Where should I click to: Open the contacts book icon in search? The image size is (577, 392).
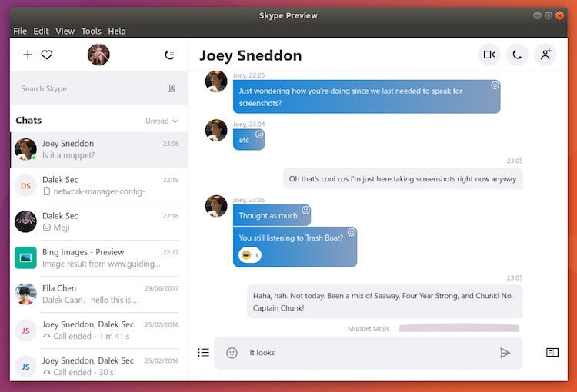click(172, 88)
